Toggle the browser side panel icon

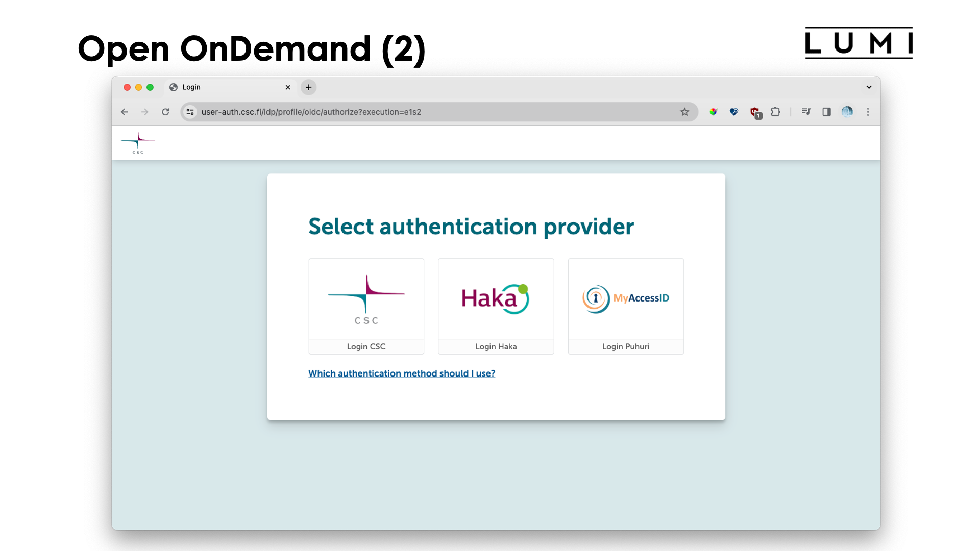pos(826,112)
